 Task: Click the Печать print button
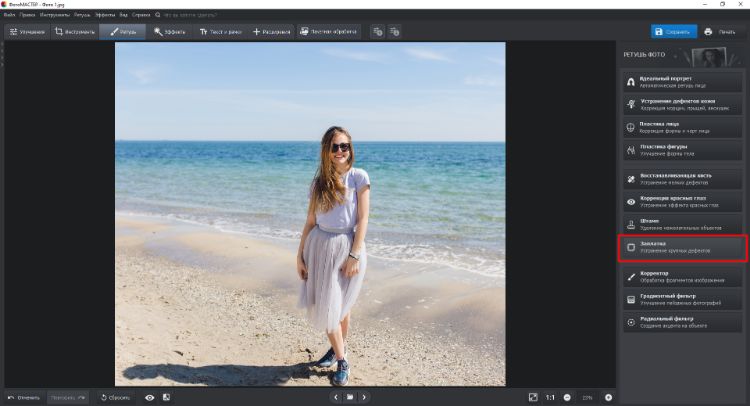722,32
